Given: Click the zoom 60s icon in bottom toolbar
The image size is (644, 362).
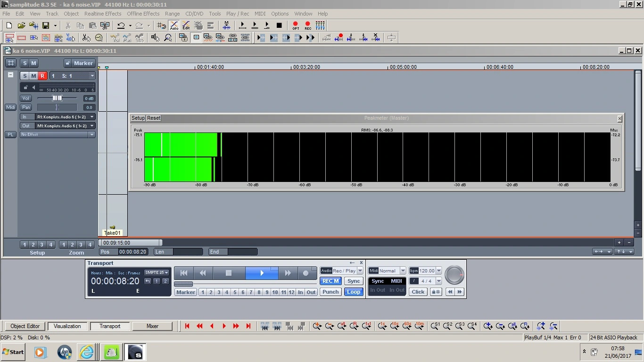Looking at the screenshot, I should point(407,326).
